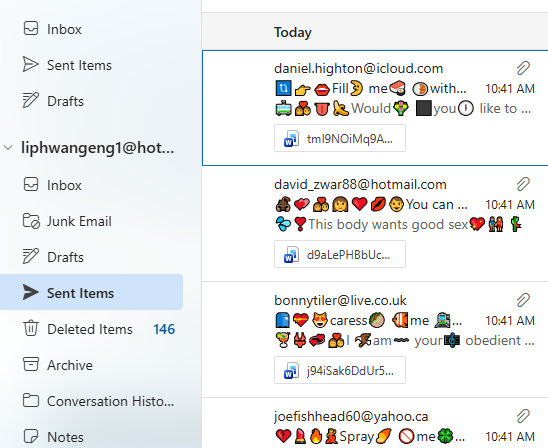This screenshot has height=448, width=548.
Task: Click the Archive box icon
Action: click(31, 364)
